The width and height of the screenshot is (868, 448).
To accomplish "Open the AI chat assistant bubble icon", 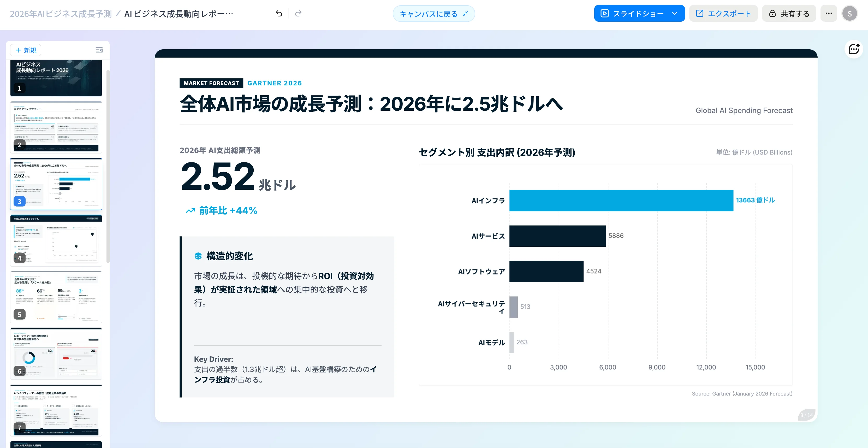I will [x=854, y=49].
